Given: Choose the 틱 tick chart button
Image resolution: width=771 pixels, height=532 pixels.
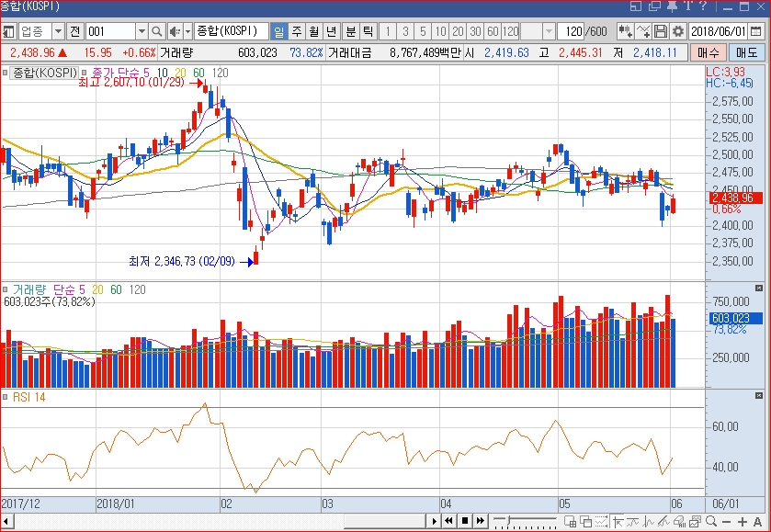Looking at the screenshot, I should (368, 31).
